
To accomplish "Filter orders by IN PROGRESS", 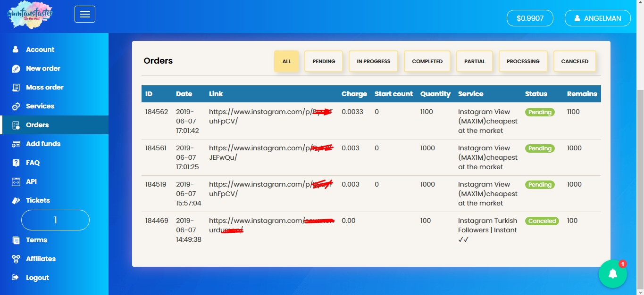I will tap(373, 61).
